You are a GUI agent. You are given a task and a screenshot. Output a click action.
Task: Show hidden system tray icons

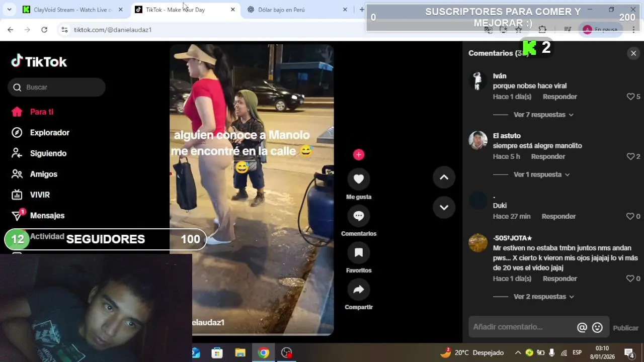point(518,352)
